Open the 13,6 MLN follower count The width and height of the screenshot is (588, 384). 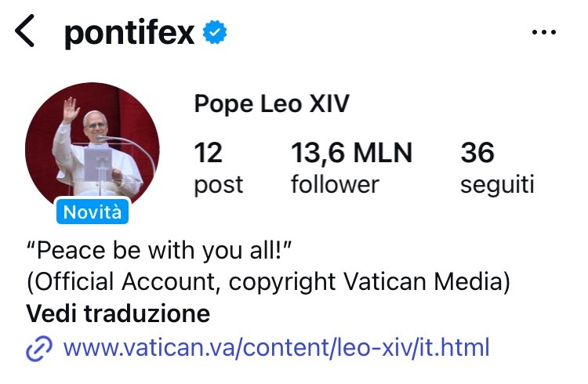tap(351, 153)
